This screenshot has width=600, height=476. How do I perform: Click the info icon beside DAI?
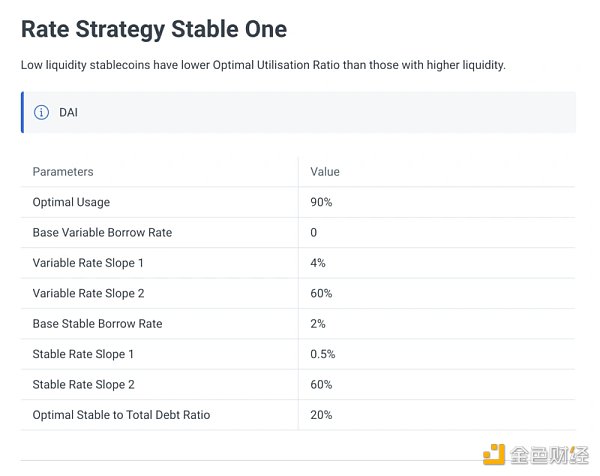pyautogui.click(x=41, y=112)
